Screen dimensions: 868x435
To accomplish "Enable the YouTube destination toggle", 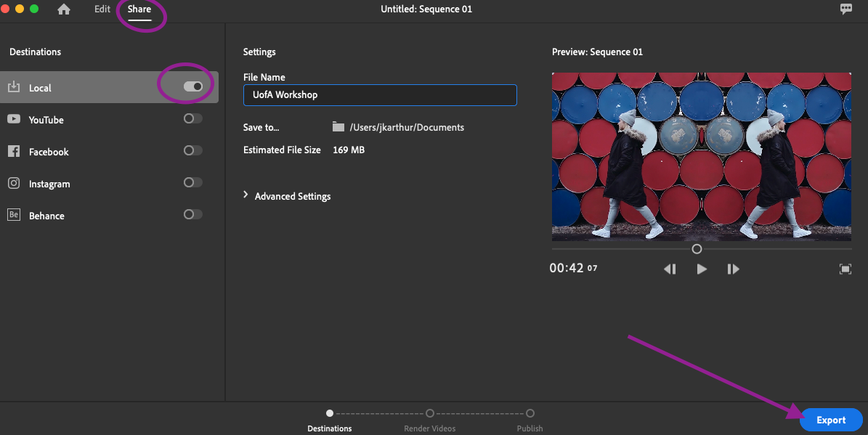I will [x=192, y=118].
